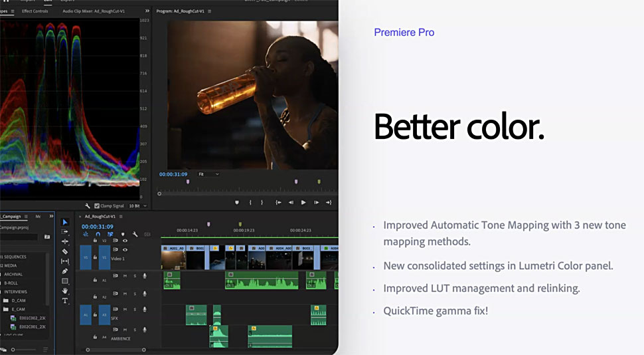Viewport: 644px width, 355px height.
Task: Switch to the Effect Controls tab
Action: 35,11
